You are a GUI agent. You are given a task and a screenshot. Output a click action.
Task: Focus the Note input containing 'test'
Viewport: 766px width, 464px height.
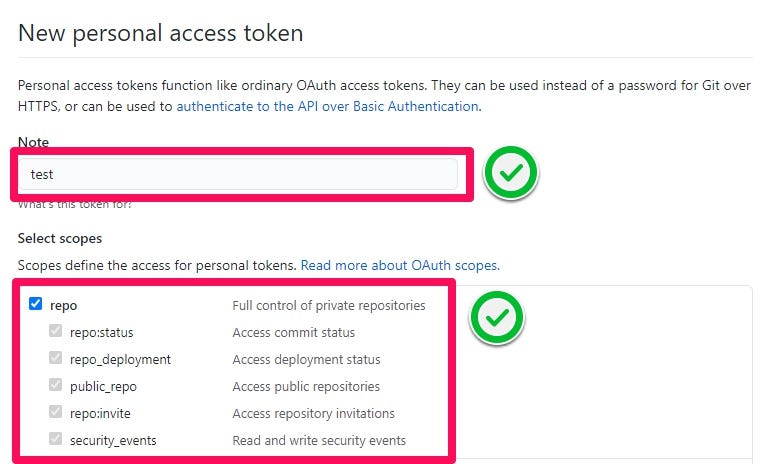238,174
